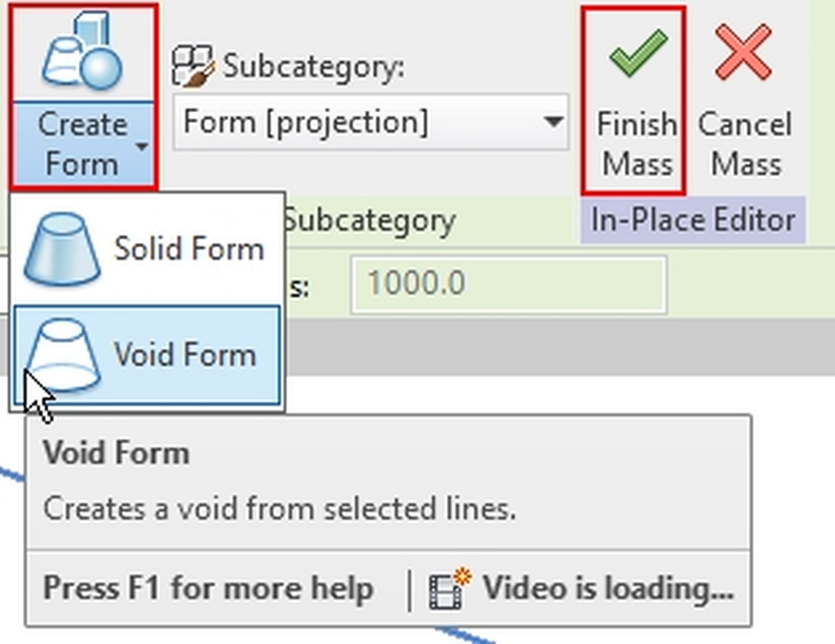
Task: Click the Subcategory paintbrush icon
Action: coord(193,65)
